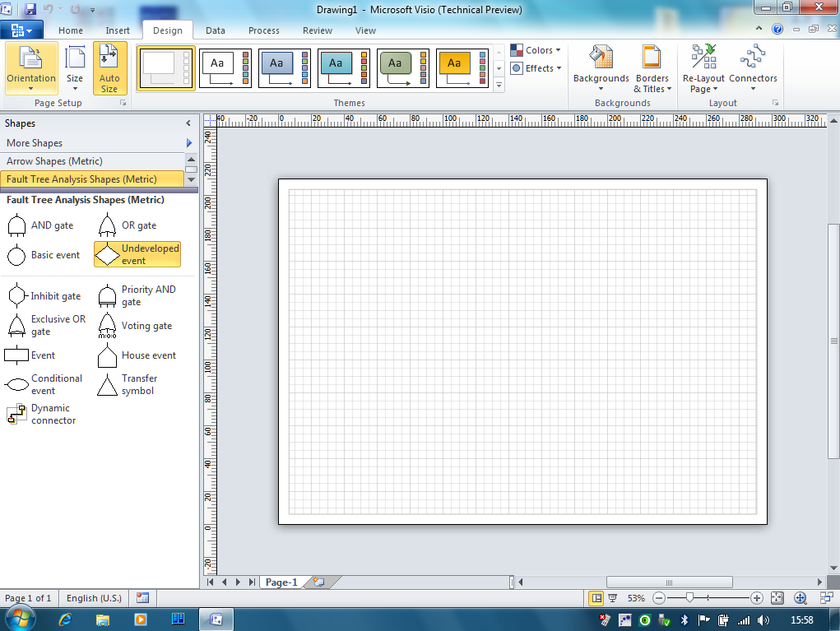This screenshot has height=631, width=840.
Task: Toggle the Auto Size button
Action: 109,68
